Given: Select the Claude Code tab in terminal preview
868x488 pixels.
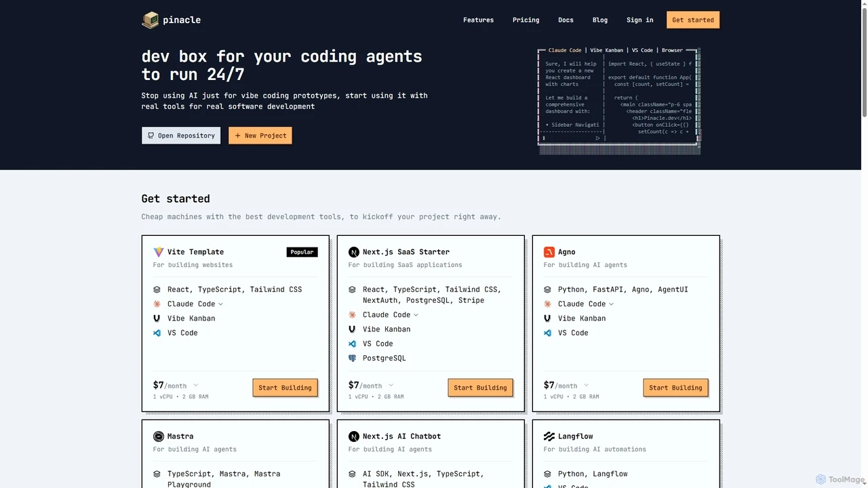Looking at the screenshot, I should point(565,50).
